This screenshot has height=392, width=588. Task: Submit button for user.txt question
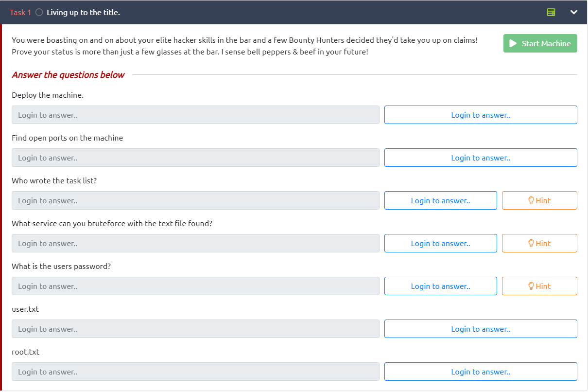point(480,329)
